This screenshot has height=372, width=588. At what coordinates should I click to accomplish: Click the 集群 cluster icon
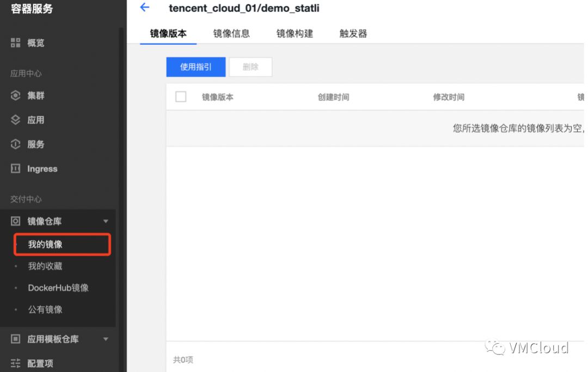pos(15,95)
